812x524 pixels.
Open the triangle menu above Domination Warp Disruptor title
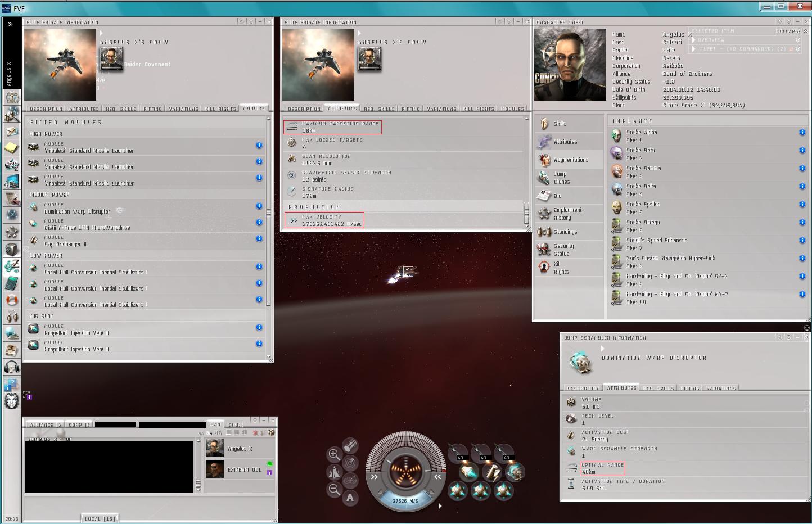tap(602, 349)
